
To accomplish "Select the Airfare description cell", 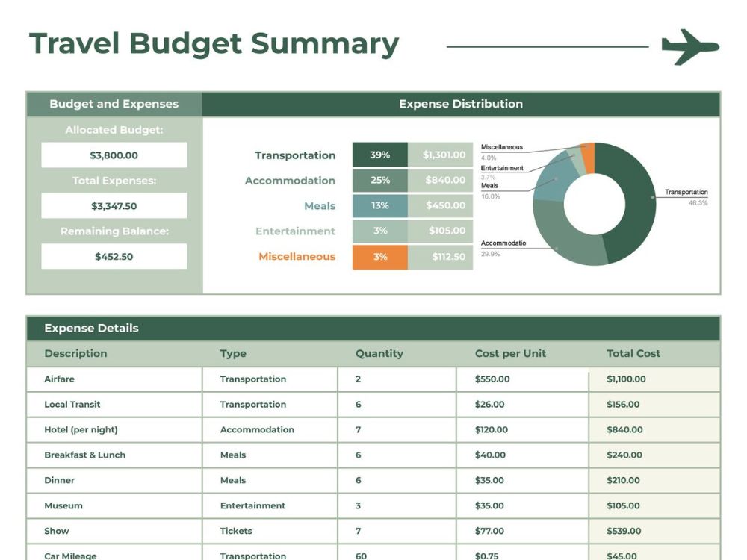I will click(114, 379).
